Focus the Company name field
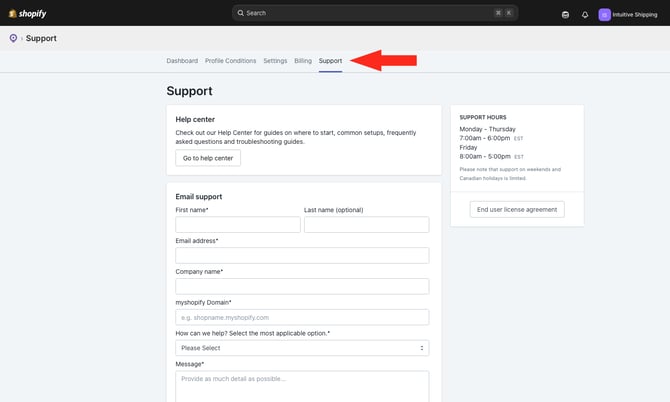The image size is (670, 402). pyautogui.click(x=302, y=286)
